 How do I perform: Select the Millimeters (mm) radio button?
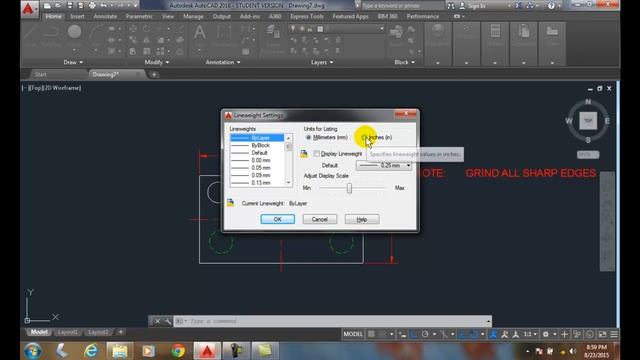[x=309, y=138]
